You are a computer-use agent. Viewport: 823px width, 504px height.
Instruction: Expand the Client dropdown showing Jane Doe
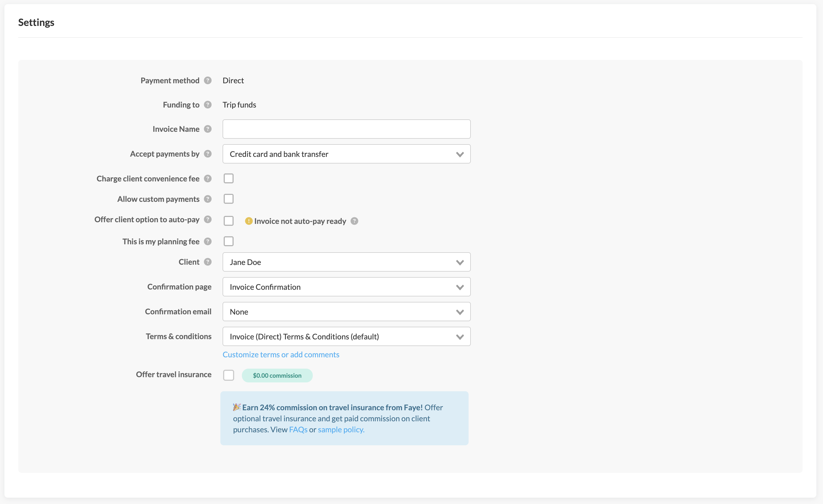pos(346,262)
